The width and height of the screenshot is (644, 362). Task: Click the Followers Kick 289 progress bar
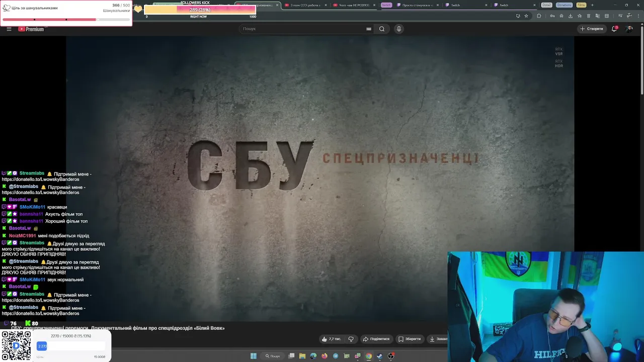click(200, 10)
